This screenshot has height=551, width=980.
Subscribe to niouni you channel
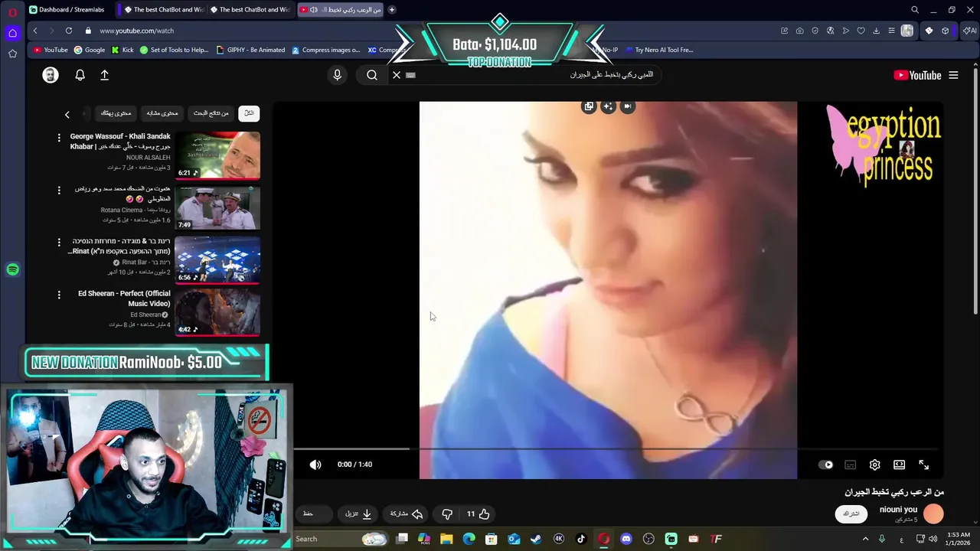(851, 514)
